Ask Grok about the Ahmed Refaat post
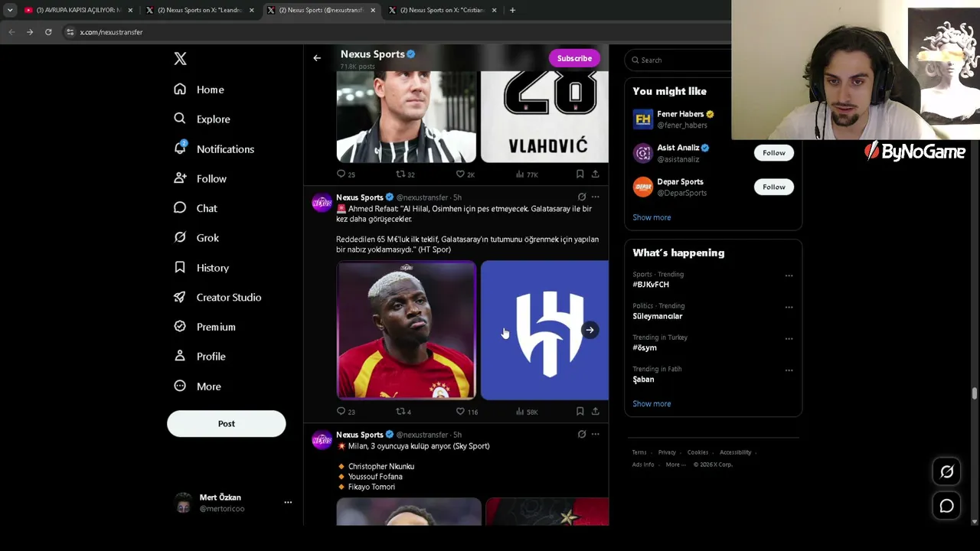The width and height of the screenshot is (980, 551). coord(582,197)
